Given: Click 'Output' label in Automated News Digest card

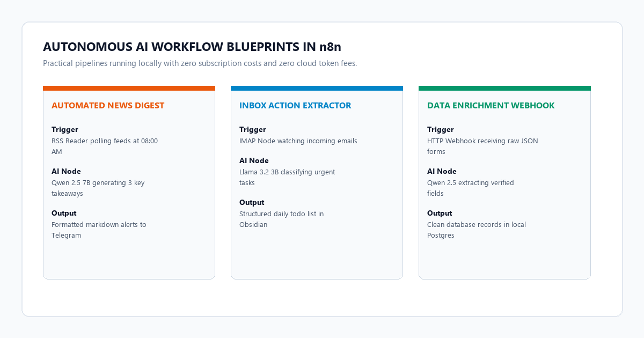Looking at the screenshot, I should click(x=64, y=213).
